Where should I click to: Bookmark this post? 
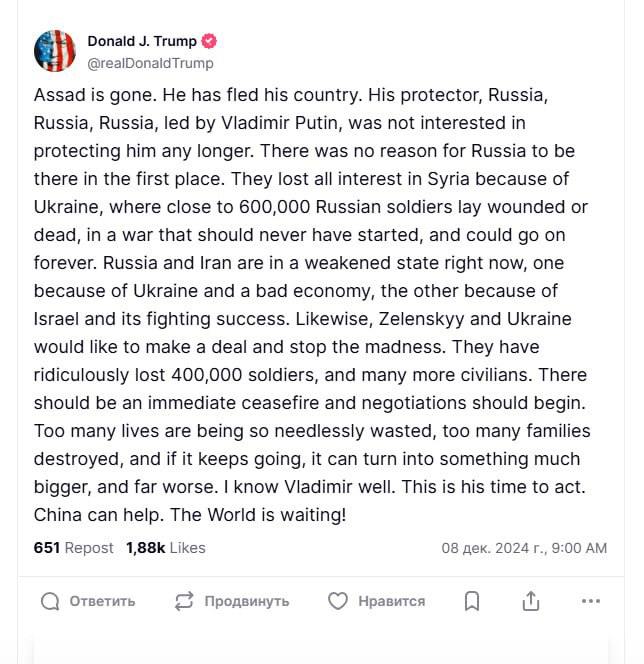click(x=472, y=601)
